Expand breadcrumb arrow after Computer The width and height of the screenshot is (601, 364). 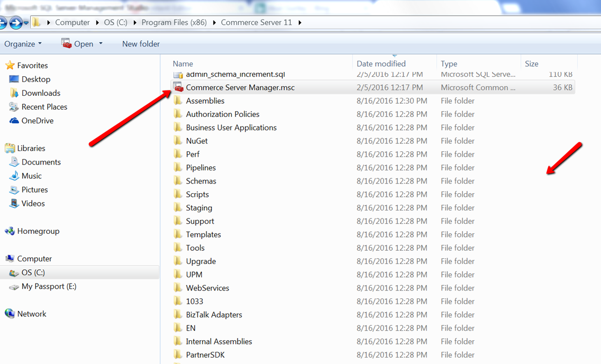(97, 23)
